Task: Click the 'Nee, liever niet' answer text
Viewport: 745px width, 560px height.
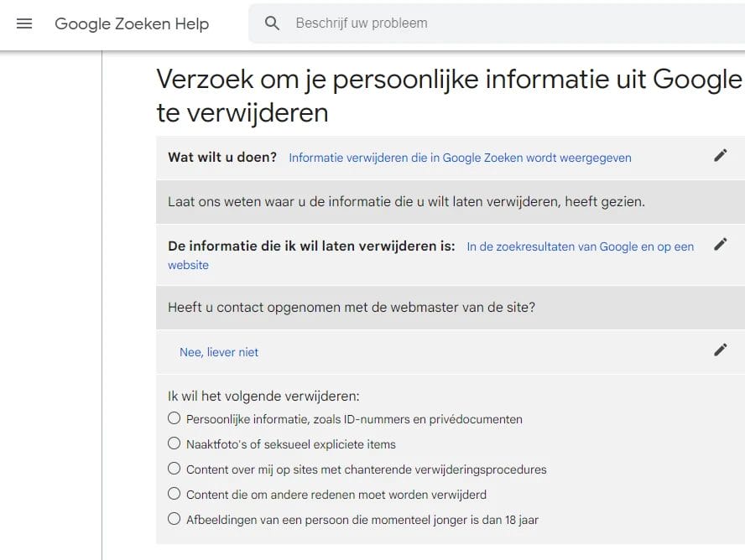Action: (219, 352)
